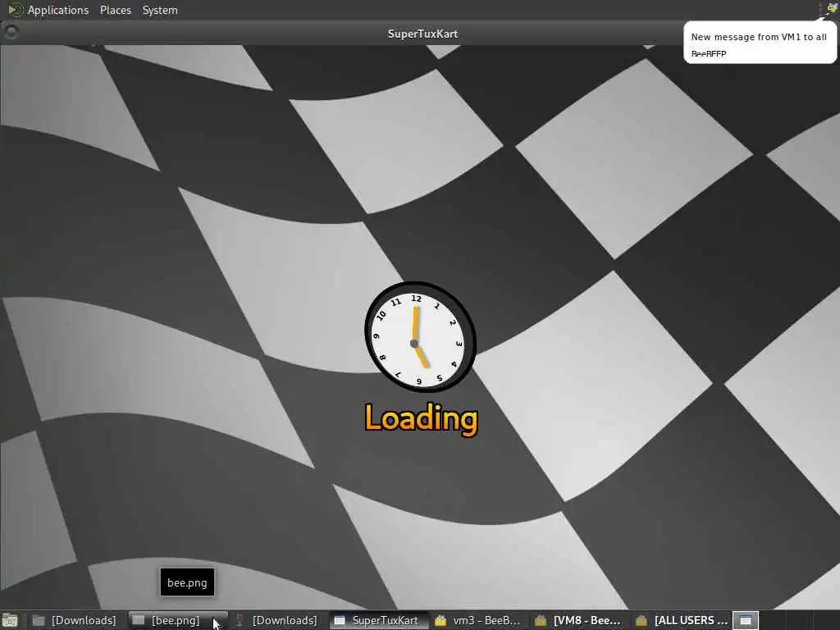This screenshot has height=630, width=840.
Task: Open the System menu
Action: pyautogui.click(x=160, y=10)
